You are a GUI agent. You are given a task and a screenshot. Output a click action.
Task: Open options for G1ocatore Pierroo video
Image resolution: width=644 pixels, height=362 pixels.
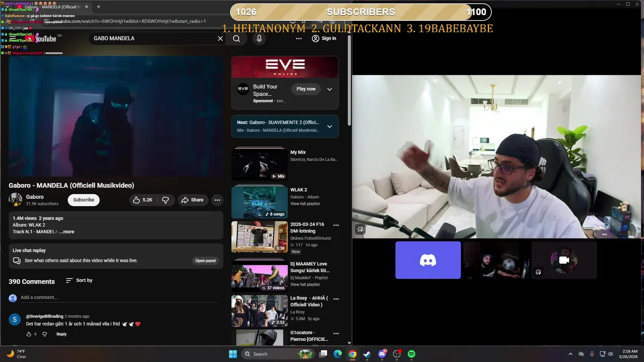point(336,333)
